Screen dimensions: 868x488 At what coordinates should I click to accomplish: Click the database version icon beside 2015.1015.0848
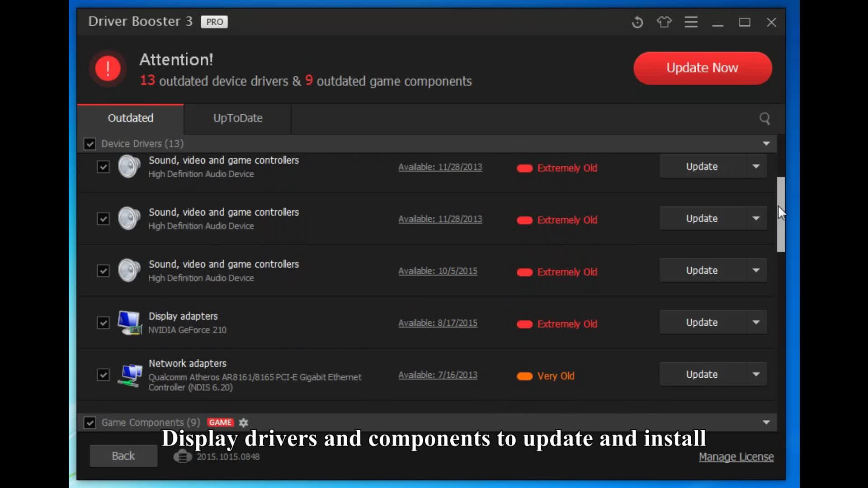tap(183, 457)
